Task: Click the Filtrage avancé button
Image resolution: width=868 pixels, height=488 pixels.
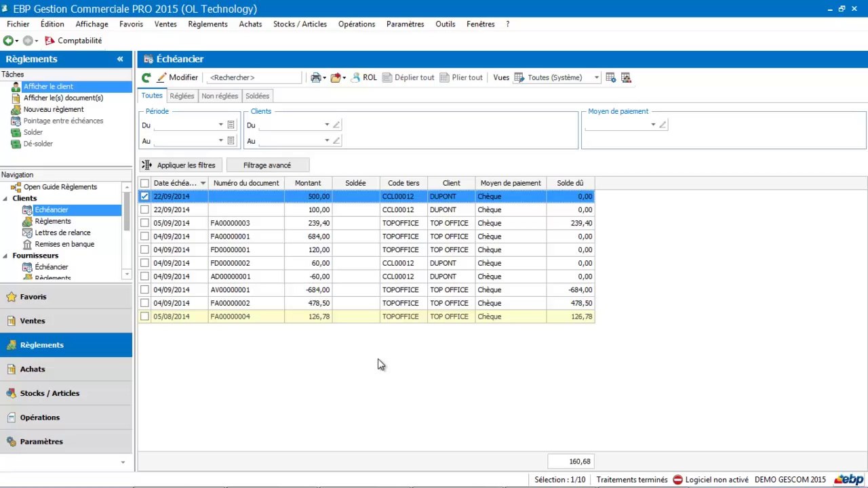Action: (267, 165)
